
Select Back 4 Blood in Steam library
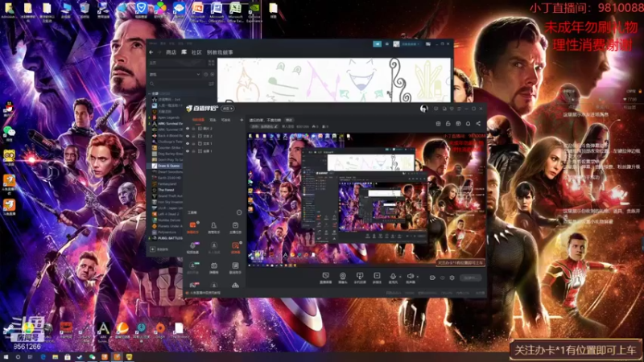[x=168, y=135]
